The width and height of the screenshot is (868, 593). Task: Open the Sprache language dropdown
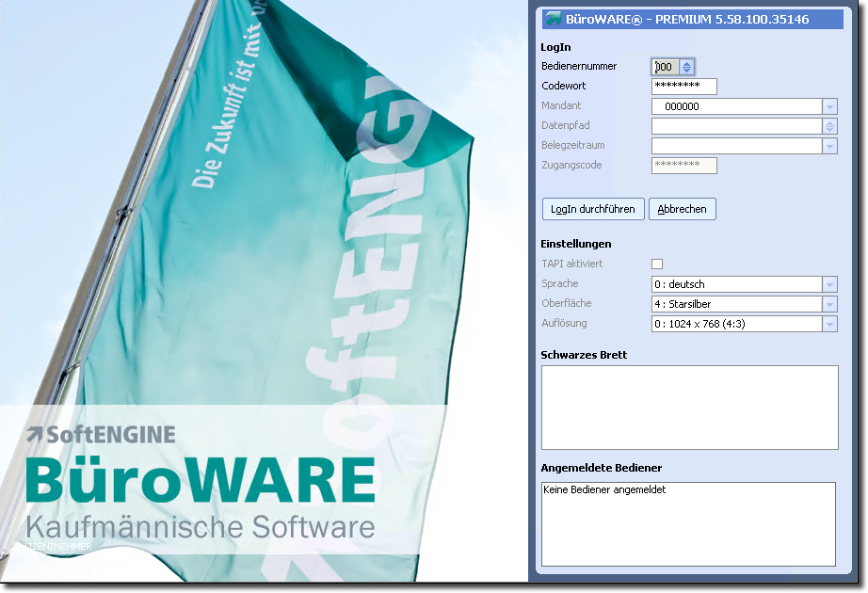829,284
